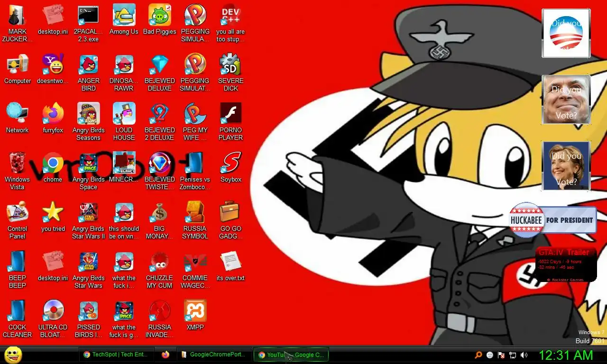
Task: Open the Windows Vista recycle bin icon
Action: [x=18, y=172]
